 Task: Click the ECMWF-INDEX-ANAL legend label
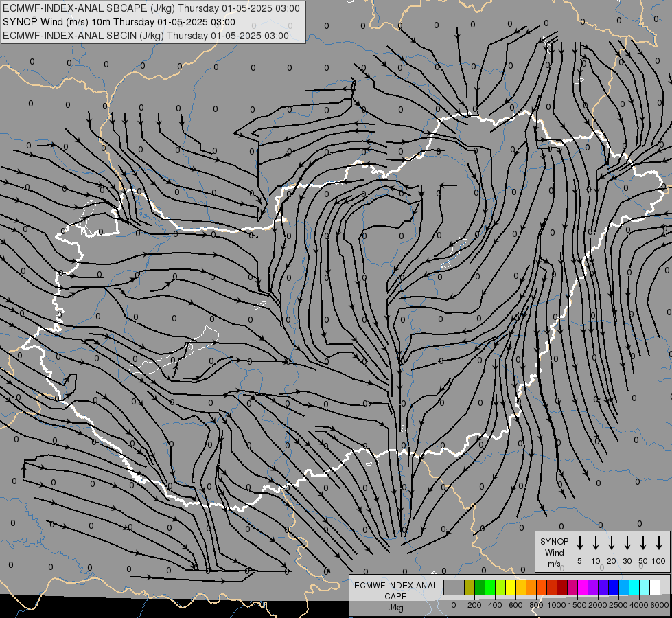pyautogui.click(x=395, y=586)
